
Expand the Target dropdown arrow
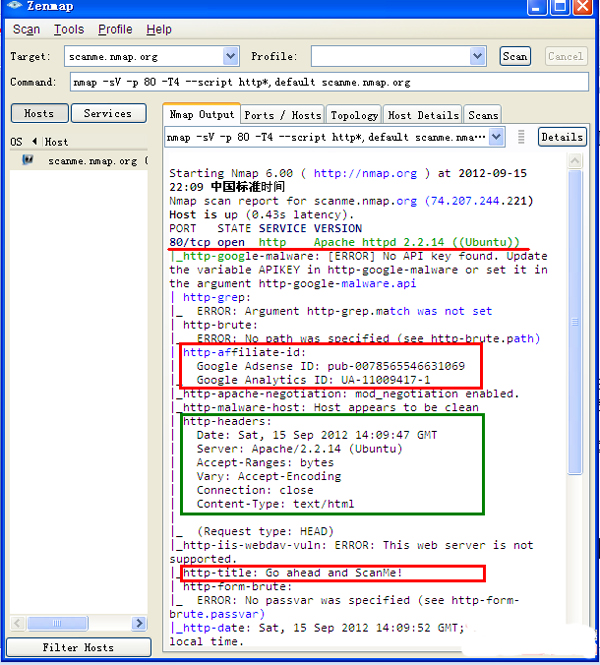pyautogui.click(x=230, y=56)
